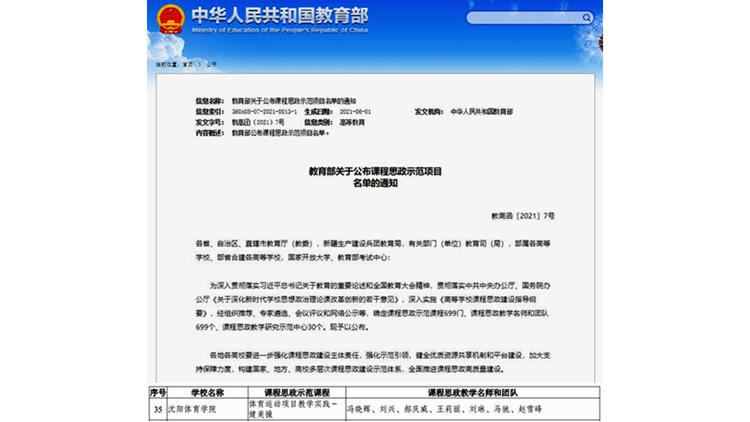Click the 信息名称 value text
This screenshot has width=750, height=422.
(294, 101)
